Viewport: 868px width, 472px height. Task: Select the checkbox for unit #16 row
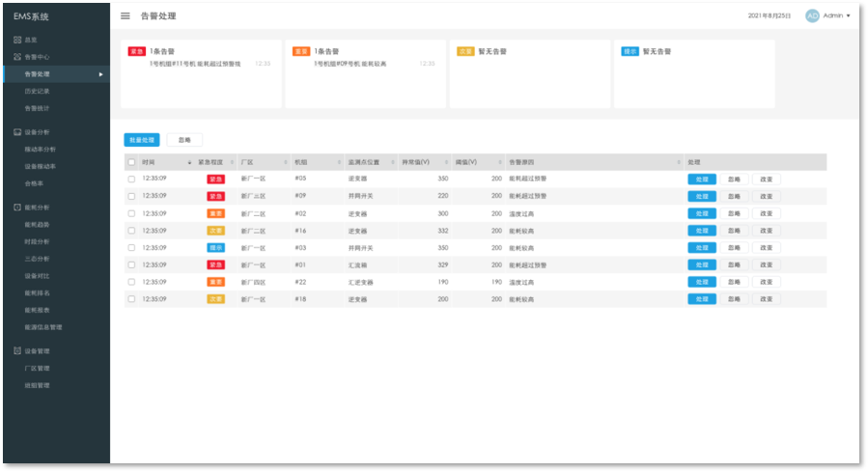click(131, 231)
